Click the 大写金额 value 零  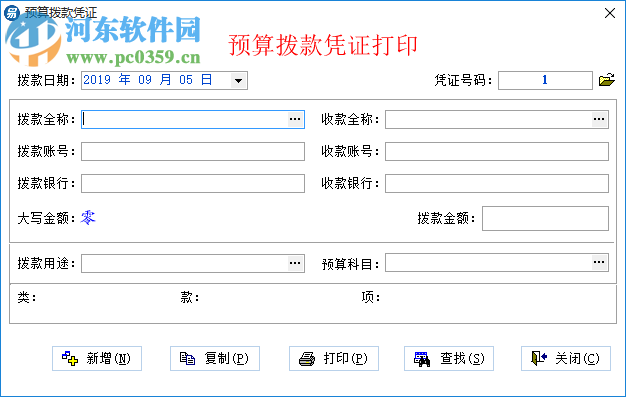[88, 218]
